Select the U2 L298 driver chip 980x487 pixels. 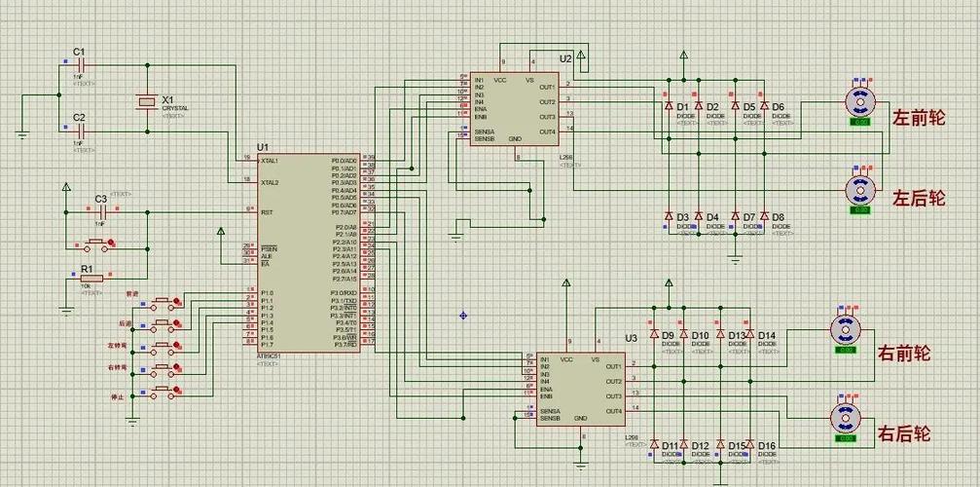[x=513, y=109]
